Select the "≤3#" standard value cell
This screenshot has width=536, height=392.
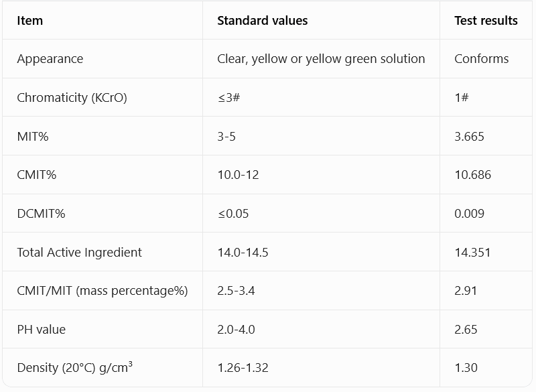pos(228,98)
